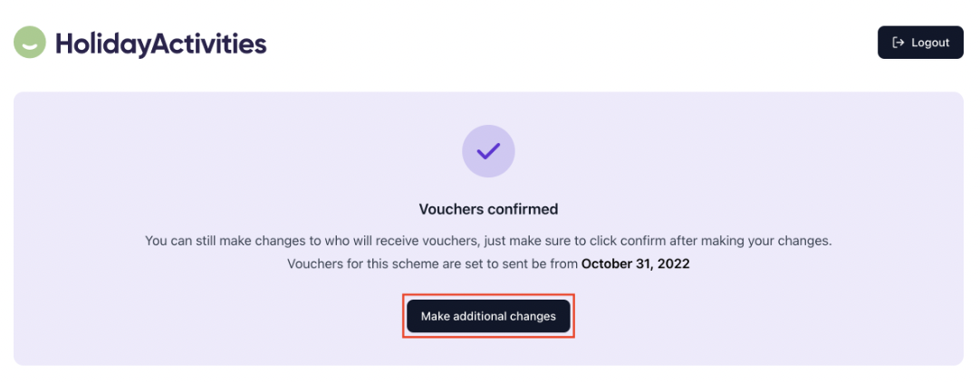Click the exit arrow icon in Logout

click(898, 43)
